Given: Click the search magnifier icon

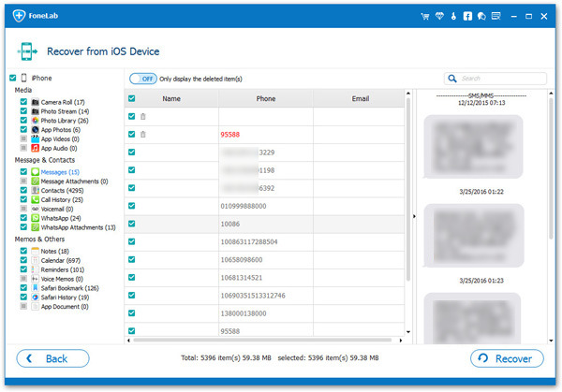Looking at the screenshot, I should coord(452,79).
